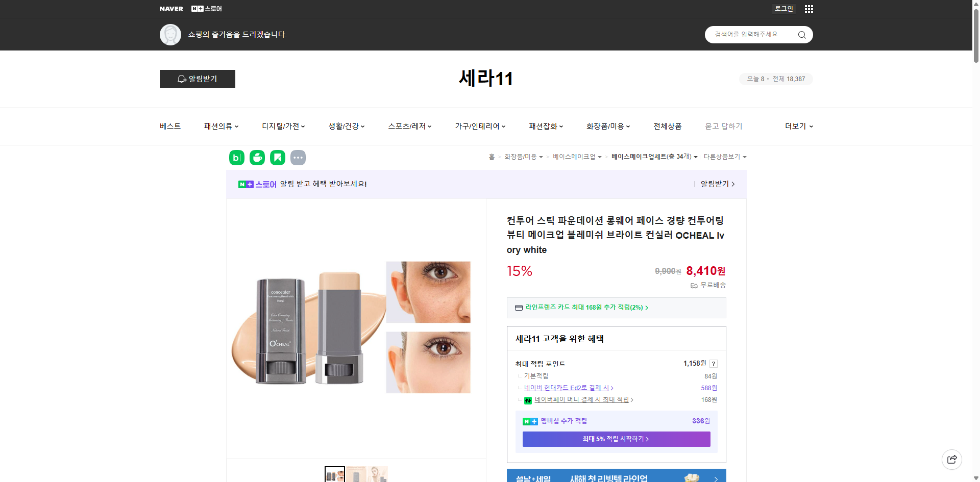
Task: Share the product to Naver Cafe
Action: (257, 158)
